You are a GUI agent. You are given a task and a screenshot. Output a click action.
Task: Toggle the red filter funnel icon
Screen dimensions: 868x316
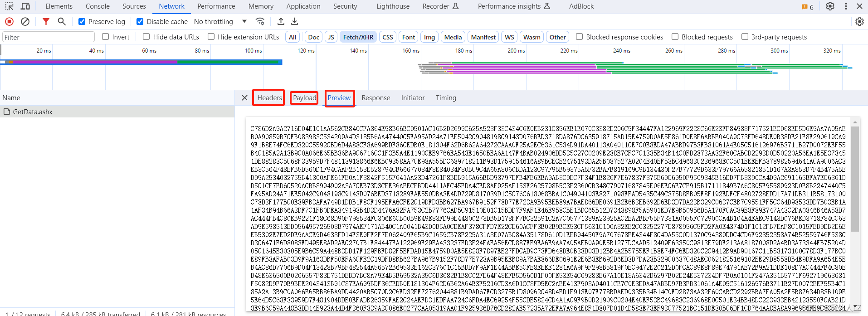coord(46,21)
